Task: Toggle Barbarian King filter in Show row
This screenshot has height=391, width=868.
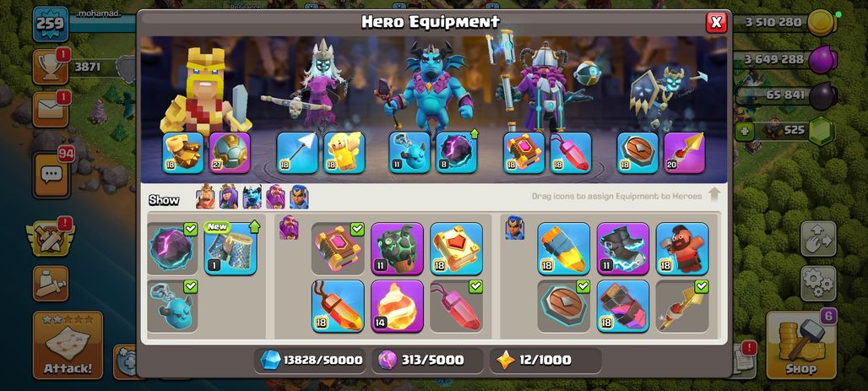Action: tap(205, 197)
